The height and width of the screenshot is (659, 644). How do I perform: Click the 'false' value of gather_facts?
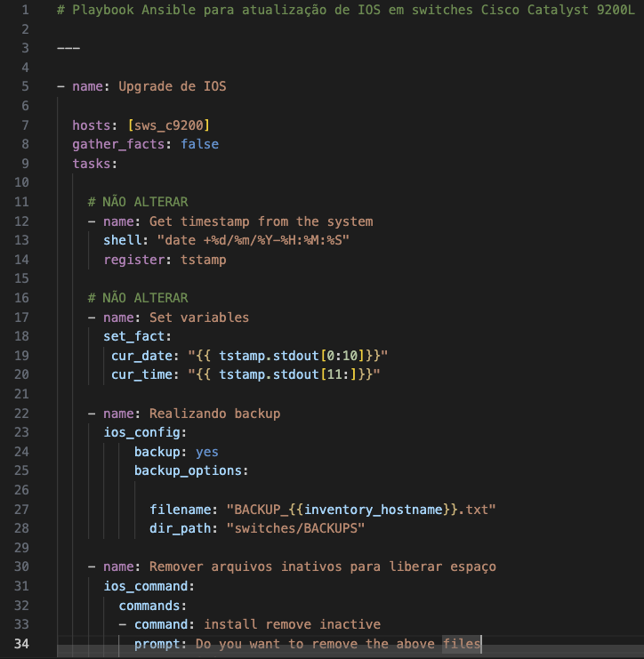click(199, 144)
